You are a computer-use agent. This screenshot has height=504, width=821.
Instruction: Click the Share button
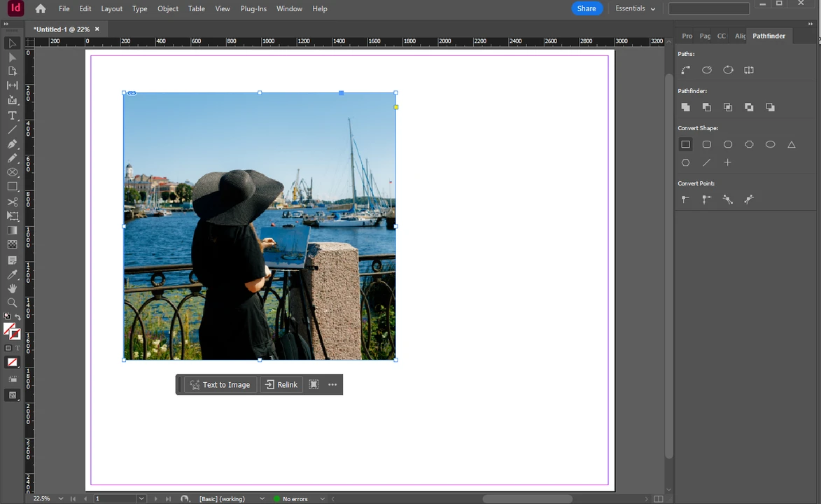tap(587, 8)
